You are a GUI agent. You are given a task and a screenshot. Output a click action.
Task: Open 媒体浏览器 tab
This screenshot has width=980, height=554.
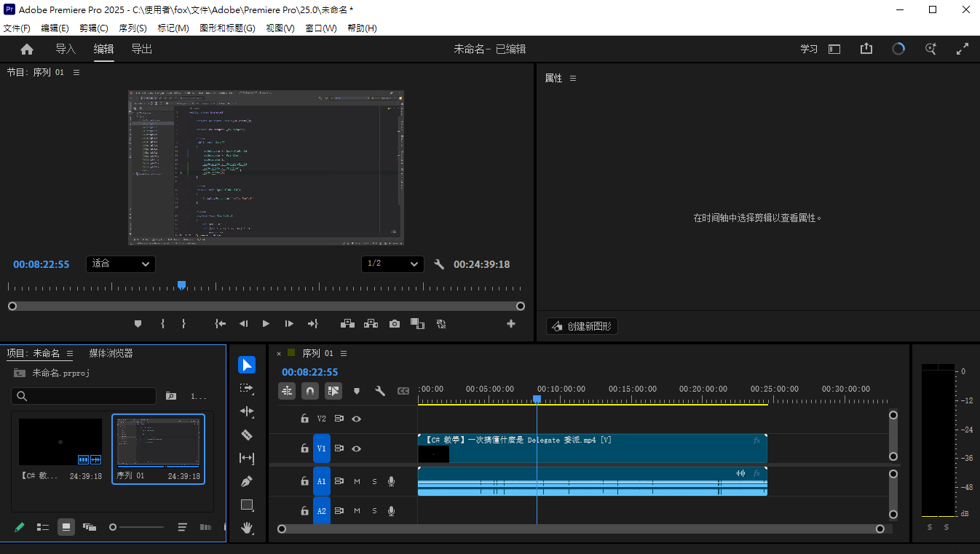111,353
